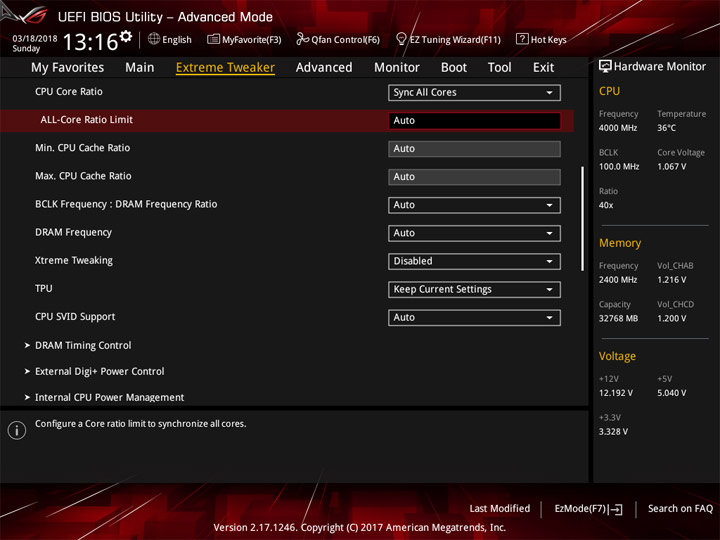Click the settings list scrollbar
The image size is (720, 540).
pos(582,219)
